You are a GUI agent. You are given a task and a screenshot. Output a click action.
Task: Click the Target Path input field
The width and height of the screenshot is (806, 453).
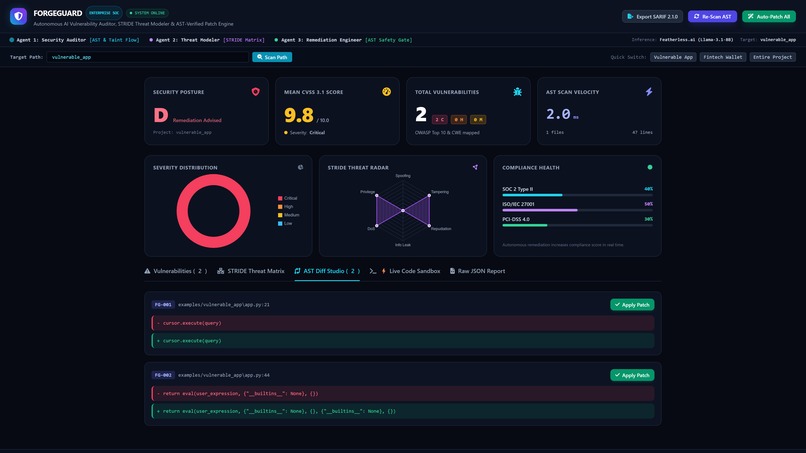coord(148,57)
